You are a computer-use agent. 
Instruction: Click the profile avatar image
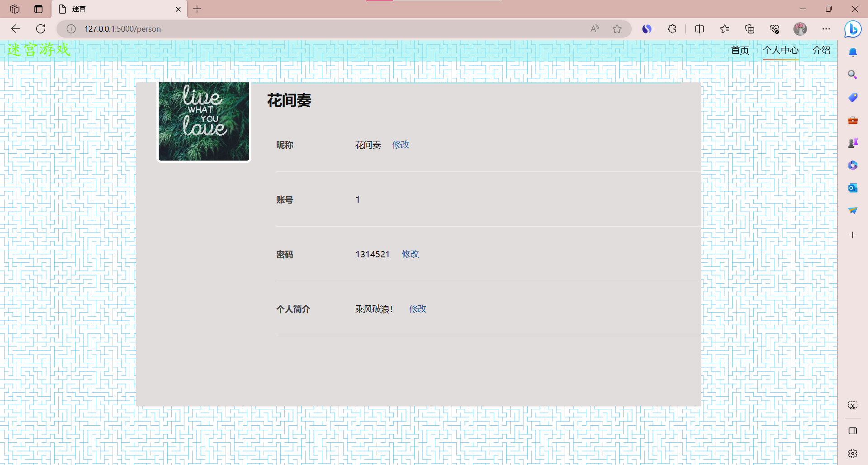point(204,121)
